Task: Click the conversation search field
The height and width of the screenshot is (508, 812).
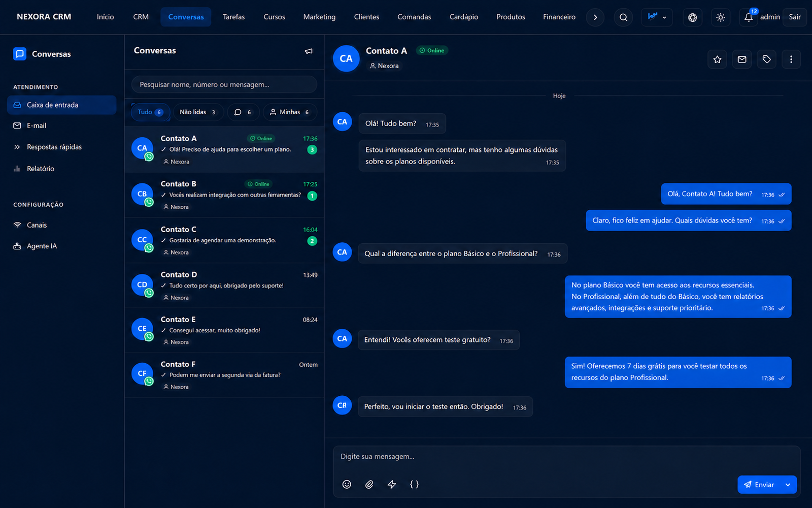Action: pos(224,85)
